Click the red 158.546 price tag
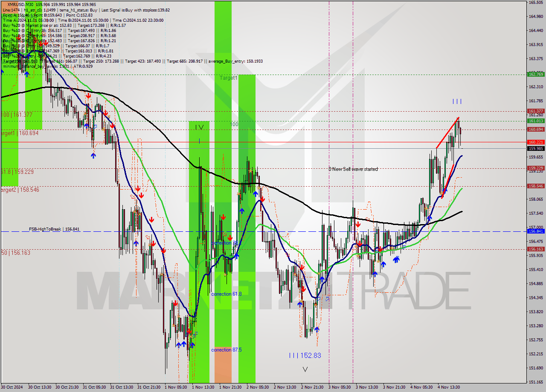The image size is (546, 392). pyautogui.click(x=536, y=186)
